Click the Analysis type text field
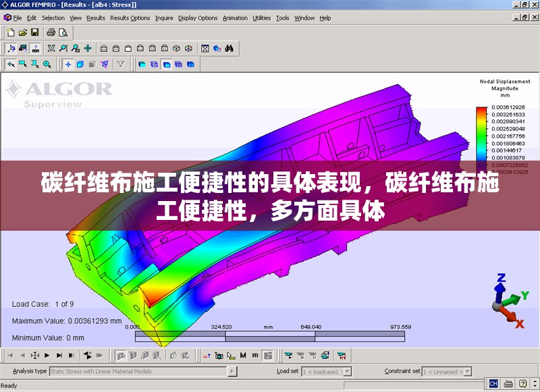The image size is (540, 392). [x=138, y=371]
